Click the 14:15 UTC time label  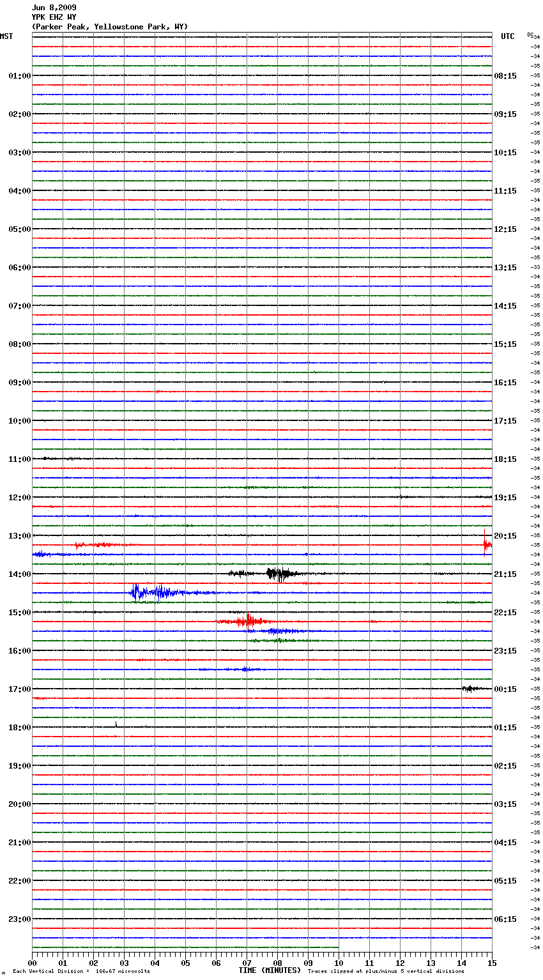pos(505,306)
